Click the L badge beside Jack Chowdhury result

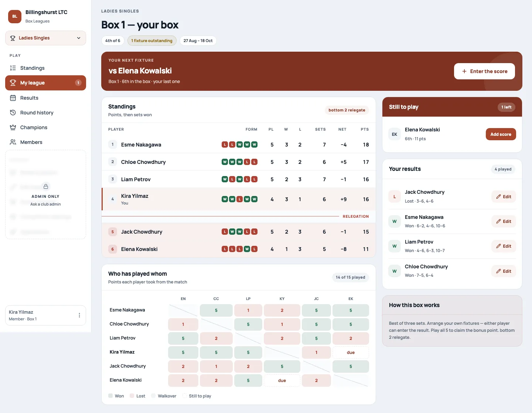coord(395,197)
